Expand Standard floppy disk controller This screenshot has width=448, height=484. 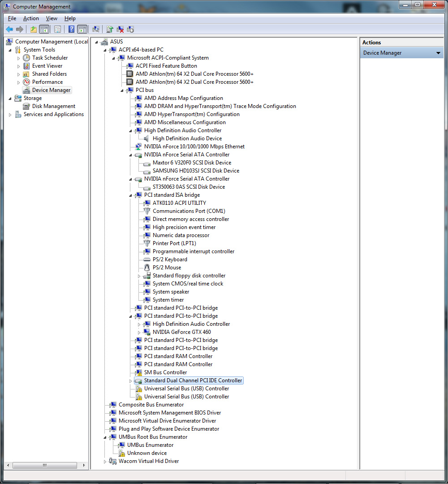pos(139,276)
